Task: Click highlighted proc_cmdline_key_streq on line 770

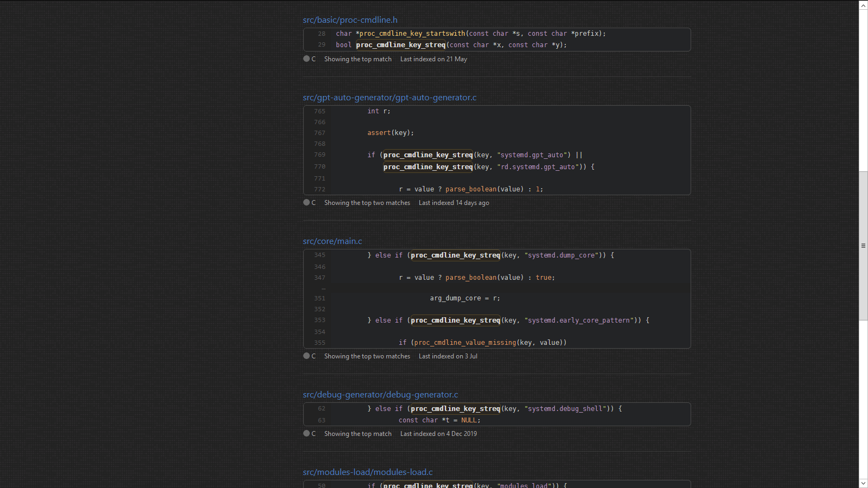Action: pyautogui.click(x=428, y=167)
